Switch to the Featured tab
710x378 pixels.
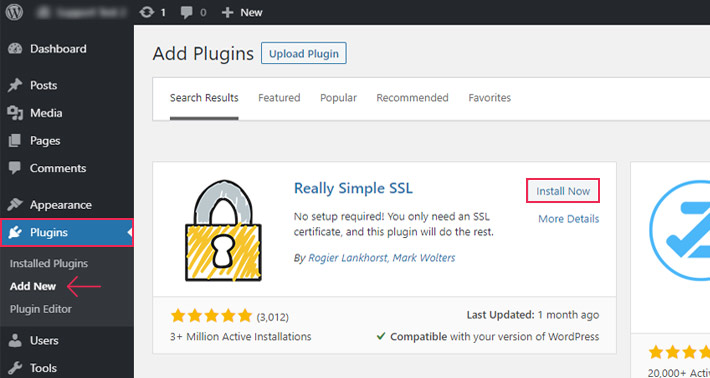279,98
